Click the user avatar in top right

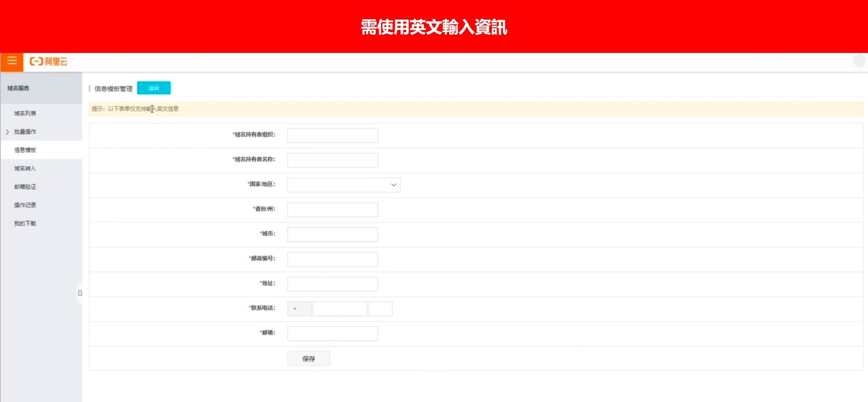click(x=859, y=61)
